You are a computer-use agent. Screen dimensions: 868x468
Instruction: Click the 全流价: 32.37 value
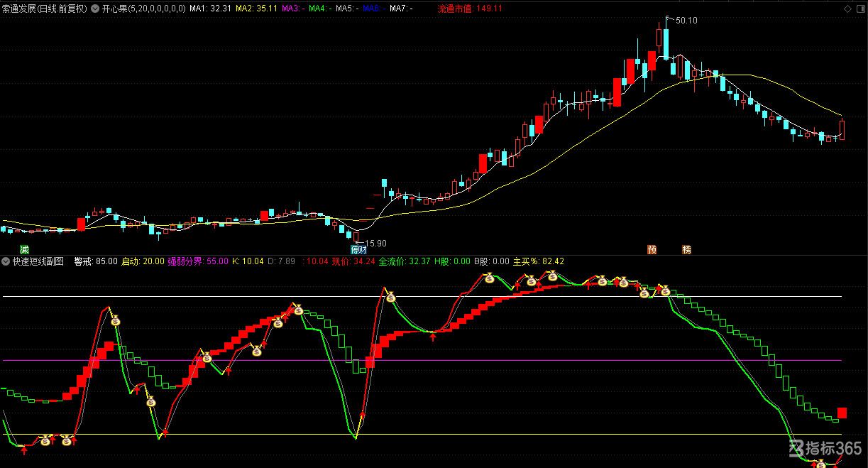(x=405, y=261)
